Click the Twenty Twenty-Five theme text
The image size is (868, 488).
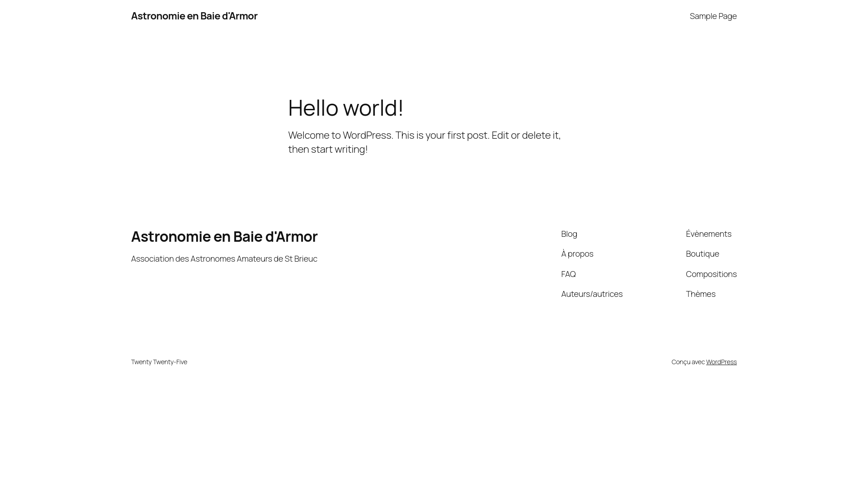pyautogui.click(x=159, y=361)
